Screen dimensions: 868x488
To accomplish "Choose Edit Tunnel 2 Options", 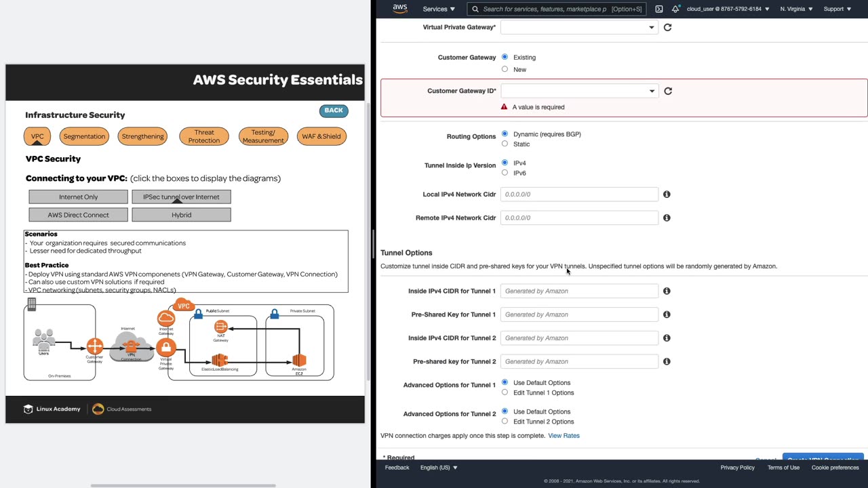I will click(x=505, y=422).
